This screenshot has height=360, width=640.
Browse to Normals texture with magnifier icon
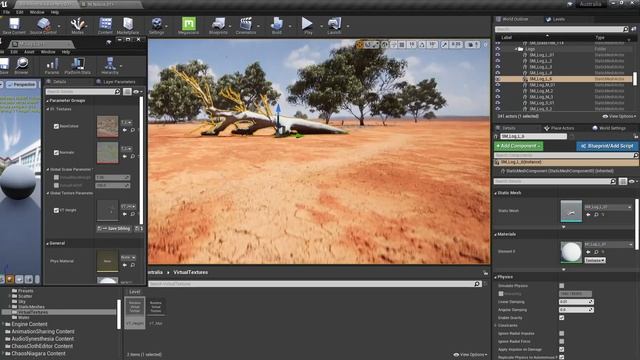point(133,156)
